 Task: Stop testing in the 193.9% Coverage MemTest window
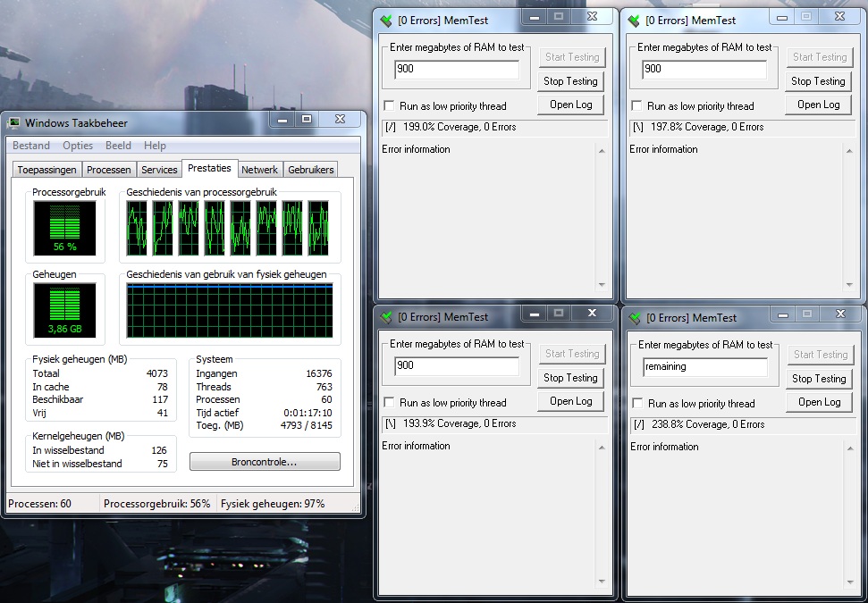pos(570,378)
